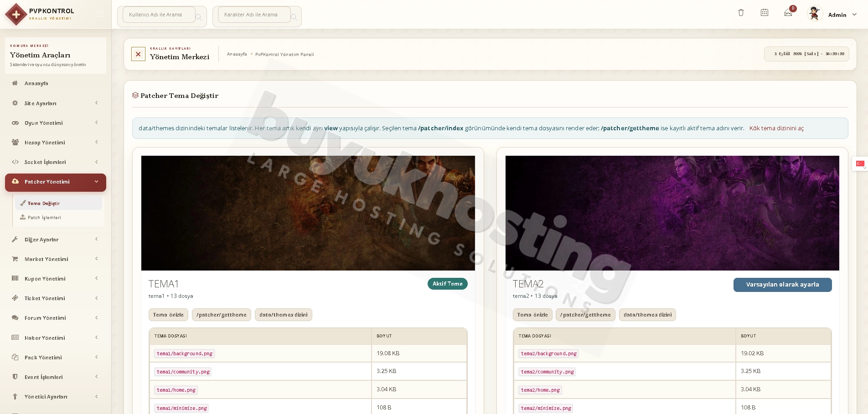Toggle the sidebar hamburger menu
Screen dimensions: 868x414
click(x=100, y=14)
